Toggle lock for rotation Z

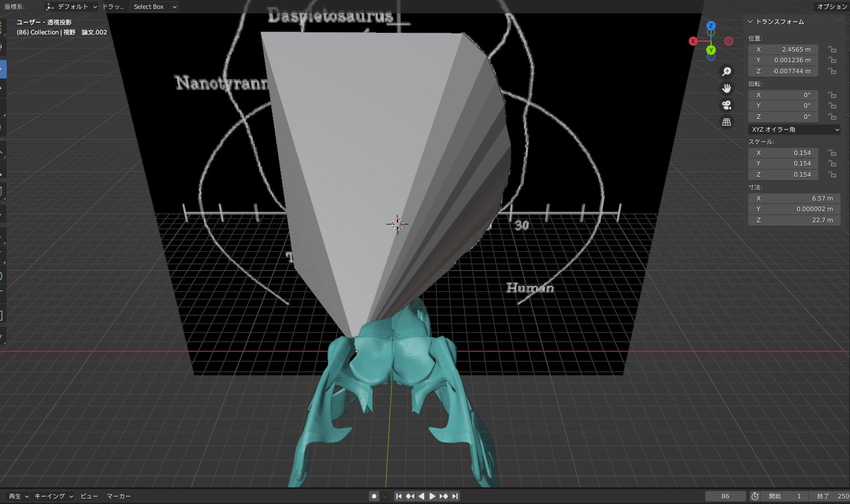click(x=832, y=117)
